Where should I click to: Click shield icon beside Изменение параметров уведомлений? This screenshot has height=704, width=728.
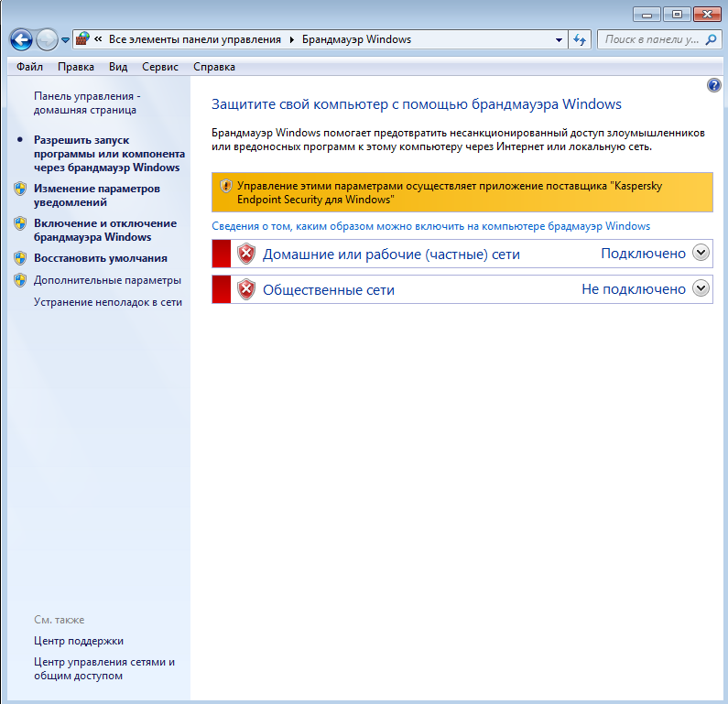tap(20, 189)
